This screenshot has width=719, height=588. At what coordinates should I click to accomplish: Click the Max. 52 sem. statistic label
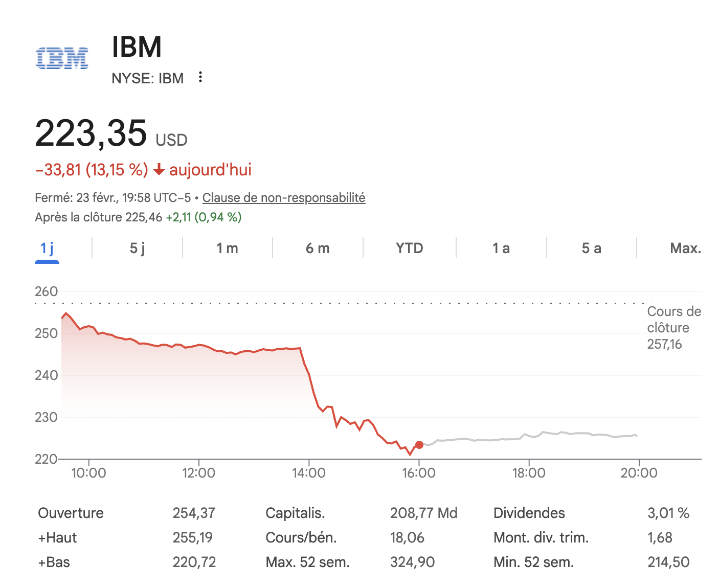[x=307, y=562]
